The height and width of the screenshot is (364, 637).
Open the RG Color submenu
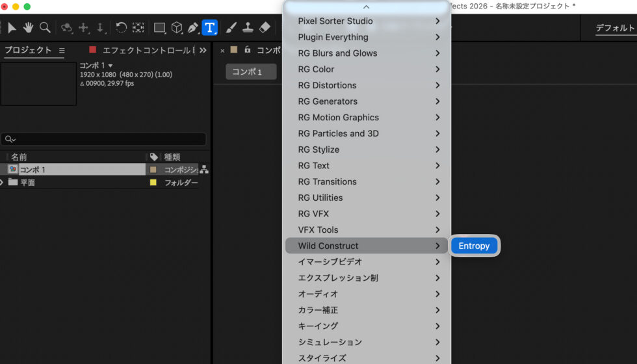pyautogui.click(x=368, y=69)
